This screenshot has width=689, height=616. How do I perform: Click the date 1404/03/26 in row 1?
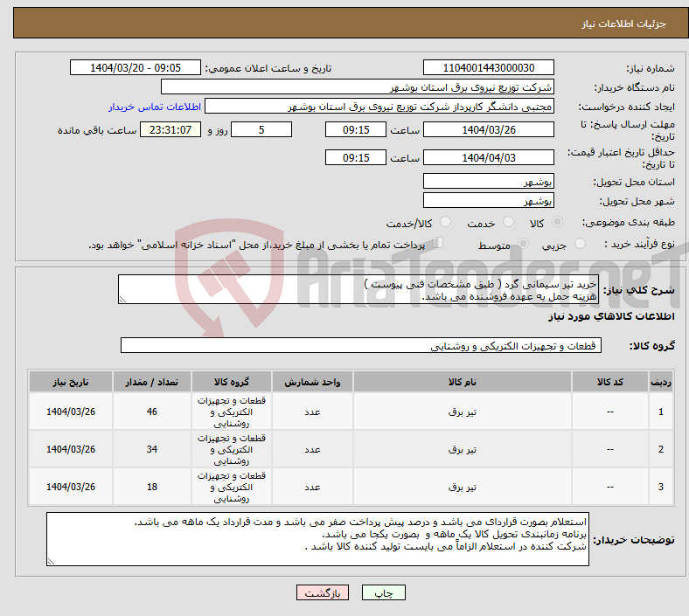(71, 412)
